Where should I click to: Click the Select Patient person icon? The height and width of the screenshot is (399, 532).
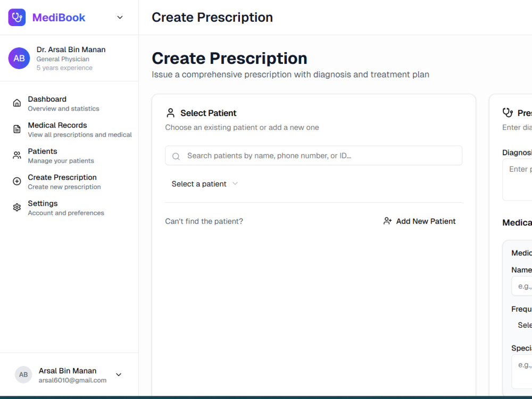(x=171, y=113)
